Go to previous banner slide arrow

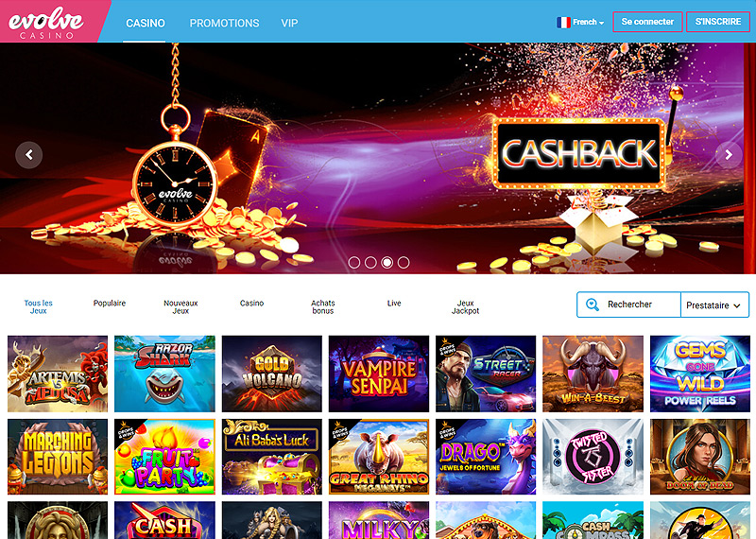tap(29, 155)
